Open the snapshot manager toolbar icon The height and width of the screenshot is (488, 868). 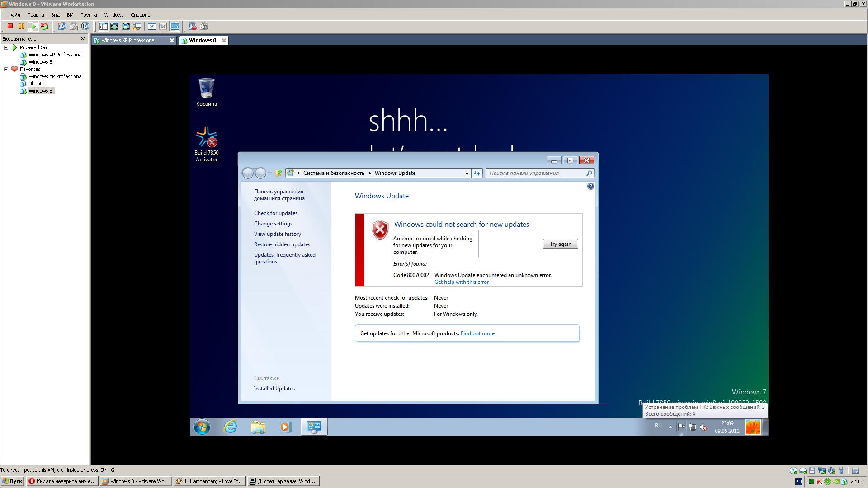click(x=85, y=26)
